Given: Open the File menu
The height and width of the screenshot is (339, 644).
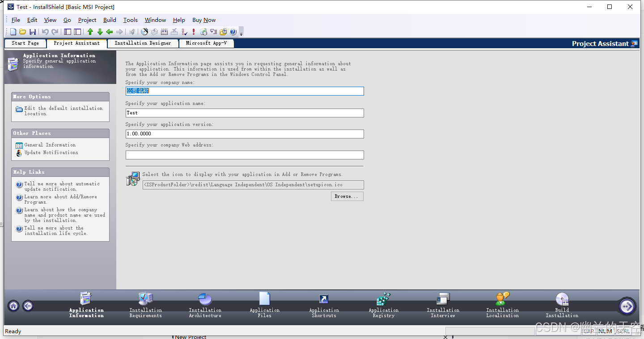Looking at the screenshot, I should click(16, 20).
